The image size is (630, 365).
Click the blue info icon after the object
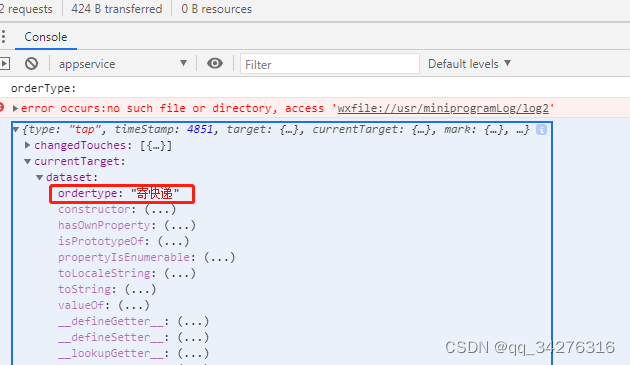click(541, 129)
